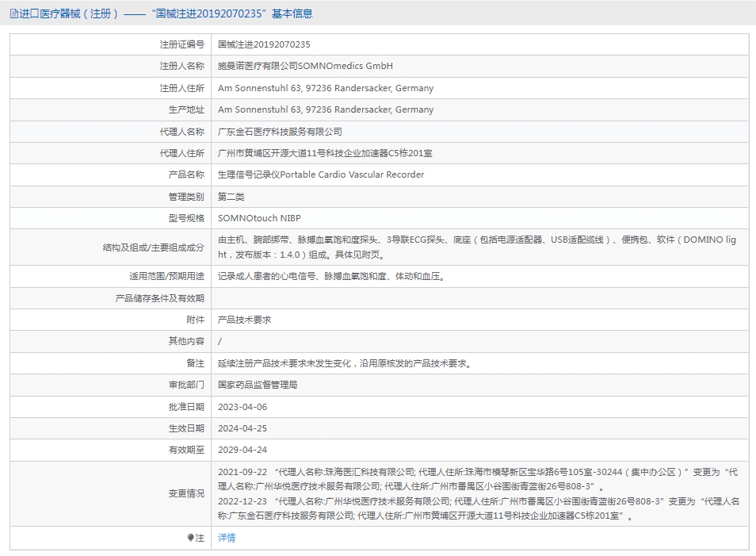756x556 pixels.
Task: Click the lightbulb icon beside 注
Action: 190,538
